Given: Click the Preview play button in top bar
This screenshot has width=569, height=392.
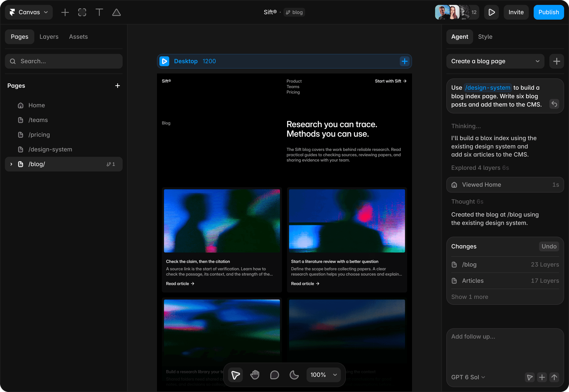Looking at the screenshot, I should (491, 12).
